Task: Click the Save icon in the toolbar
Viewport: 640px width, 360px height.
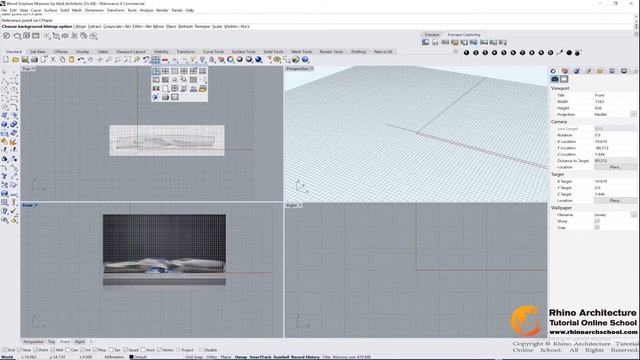Action: pos(25,60)
